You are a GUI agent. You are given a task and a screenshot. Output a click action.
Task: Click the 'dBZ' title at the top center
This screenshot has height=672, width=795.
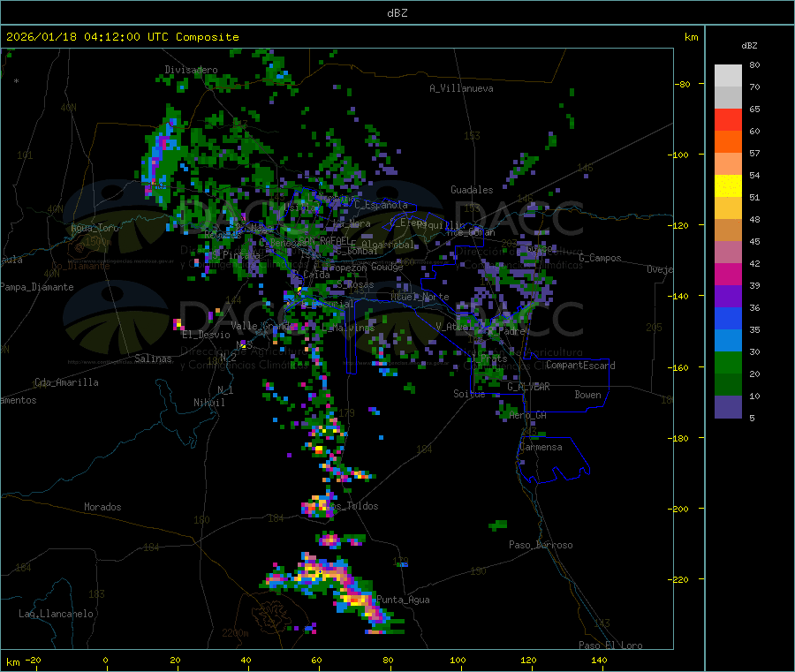(x=397, y=13)
